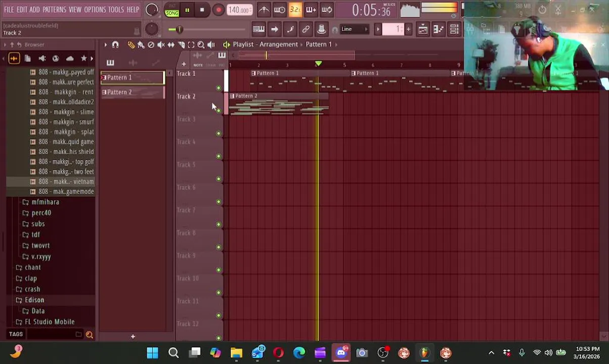Adjust the master pitch knob
609x364 pixels.
pyautogui.click(x=151, y=29)
